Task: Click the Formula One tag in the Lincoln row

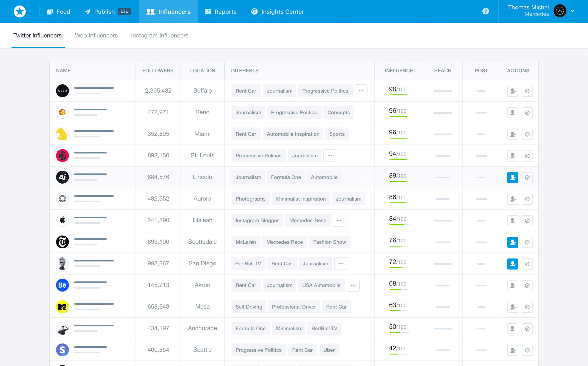Action: coord(286,177)
